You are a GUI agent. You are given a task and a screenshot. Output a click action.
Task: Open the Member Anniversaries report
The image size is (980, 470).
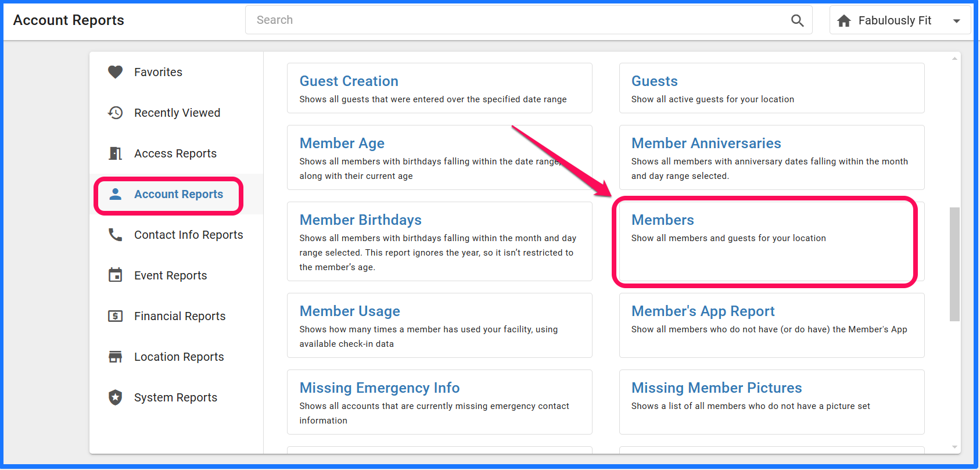[x=772, y=157]
